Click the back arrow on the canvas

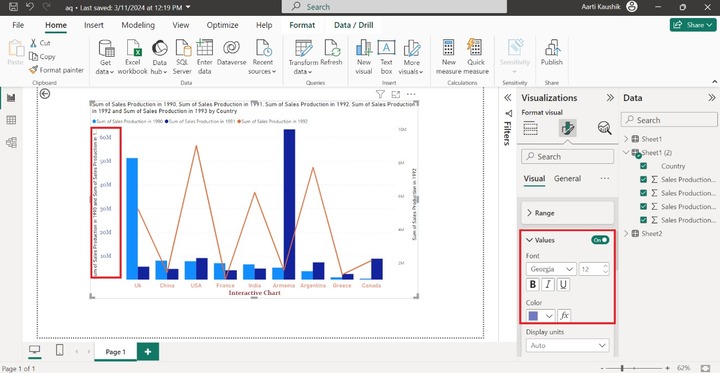(45, 94)
